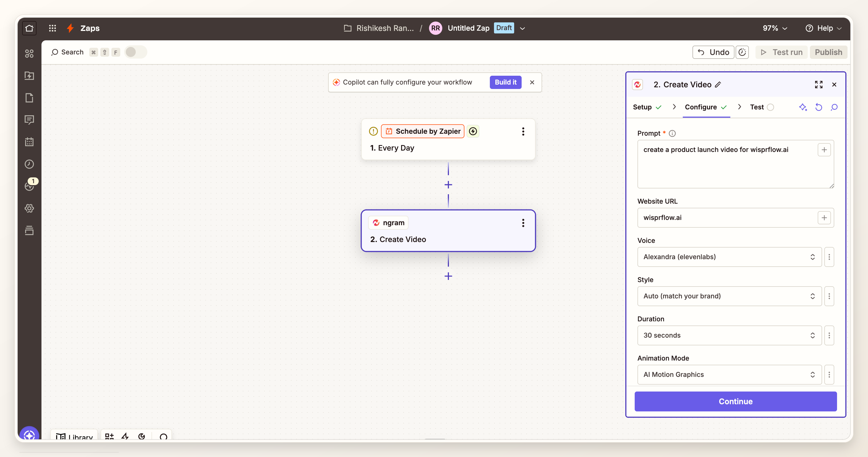Open the Untitled Zap name dropdown chevron
This screenshot has height=457, width=868.
tap(522, 28)
